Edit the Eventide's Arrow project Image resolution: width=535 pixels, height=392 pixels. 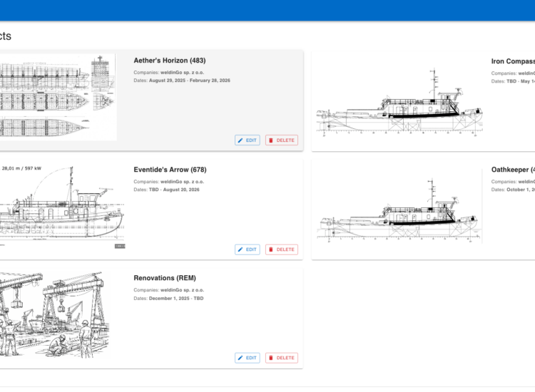click(248, 249)
